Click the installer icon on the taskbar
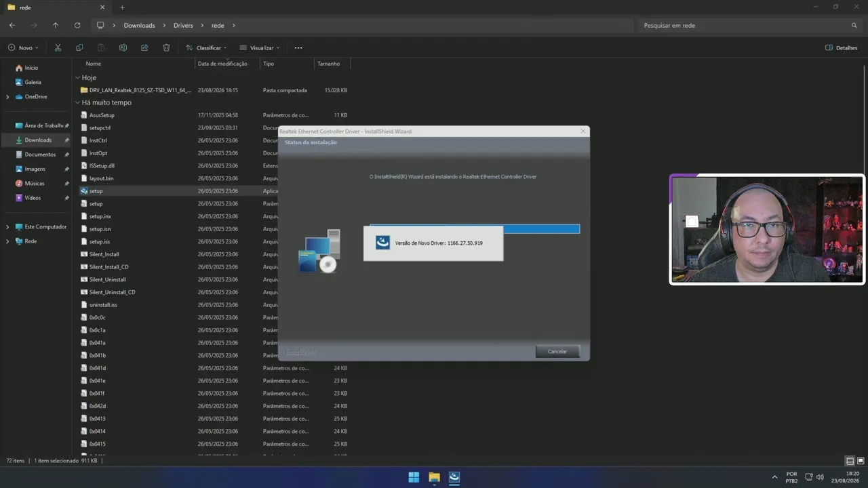The image size is (868, 488). coord(454,477)
